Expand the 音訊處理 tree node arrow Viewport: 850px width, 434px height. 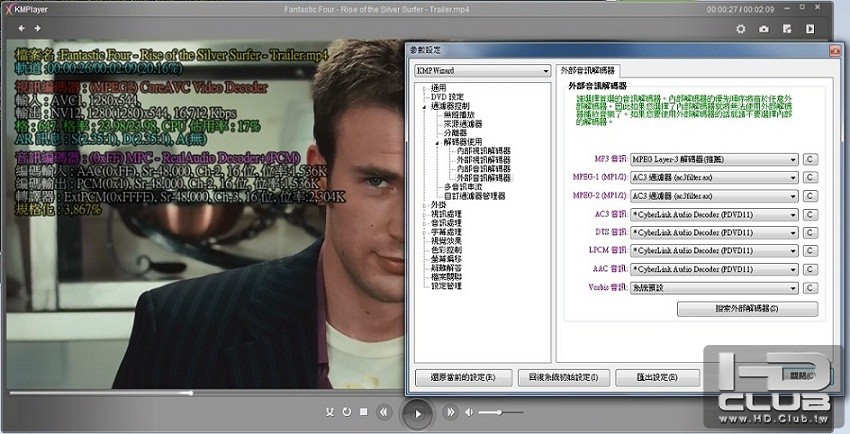pyautogui.click(x=425, y=223)
